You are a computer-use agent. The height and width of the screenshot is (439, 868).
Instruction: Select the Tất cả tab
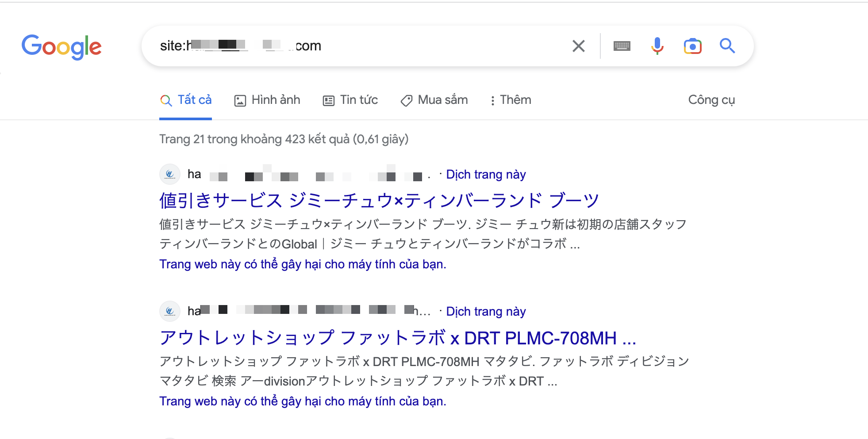[x=185, y=100]
